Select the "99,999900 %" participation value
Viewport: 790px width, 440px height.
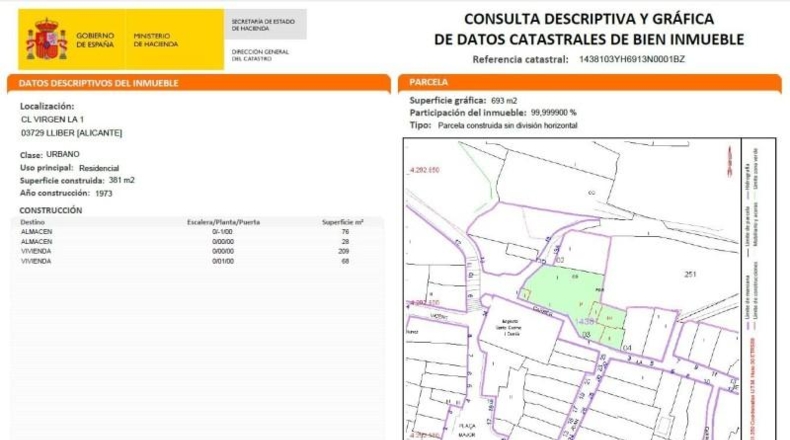pos(554,113)
